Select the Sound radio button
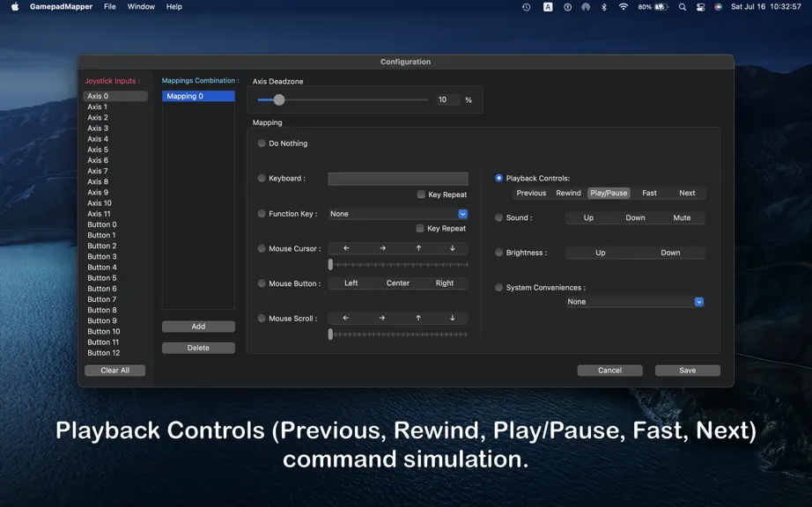Image resolution: width=812 pixels, height=507 pixels. tap(498, 217)
